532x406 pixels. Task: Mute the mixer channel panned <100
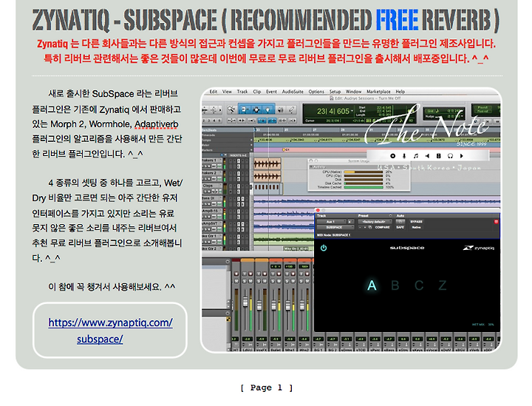pos(293,281)
